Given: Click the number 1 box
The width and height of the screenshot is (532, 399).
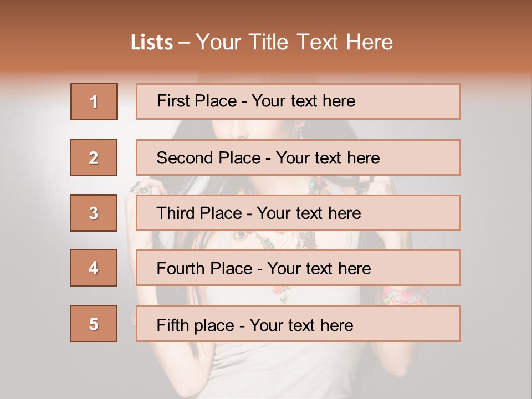Looking at the screenshot, I should point(94,101).
